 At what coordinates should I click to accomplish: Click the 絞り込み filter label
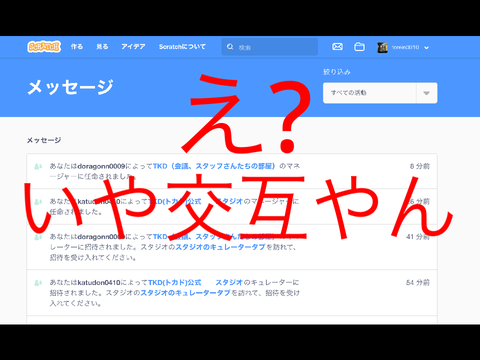tap(337, 72)
